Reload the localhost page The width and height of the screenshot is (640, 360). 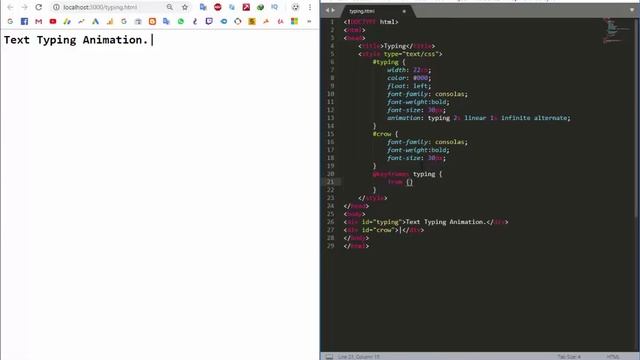38,7
